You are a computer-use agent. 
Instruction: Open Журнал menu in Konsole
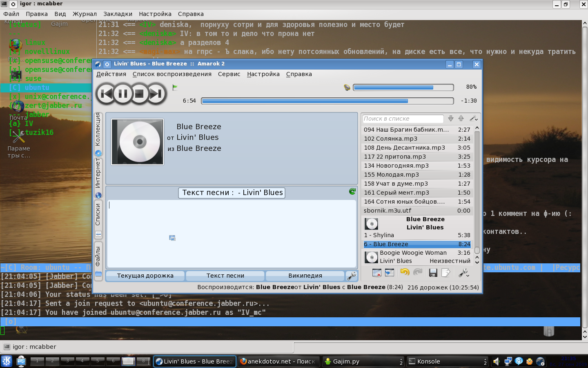click(x=85, y=14)
